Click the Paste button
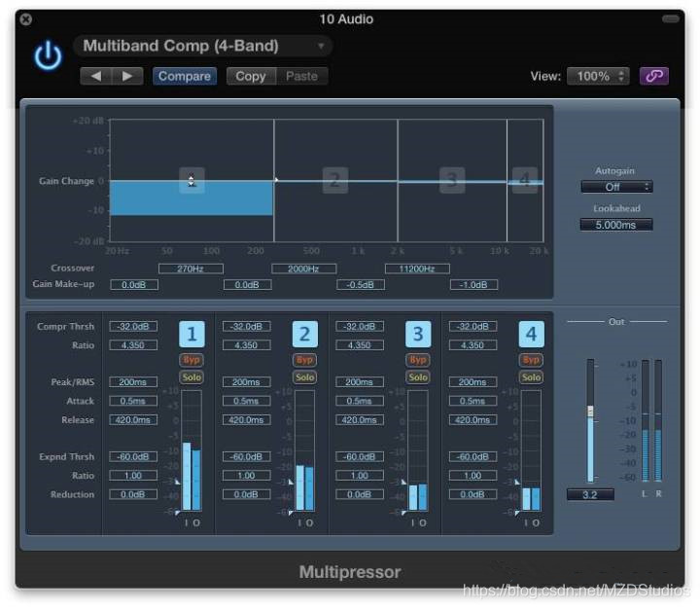The width and height of the screenshot is (700, 609). (301, 76)
